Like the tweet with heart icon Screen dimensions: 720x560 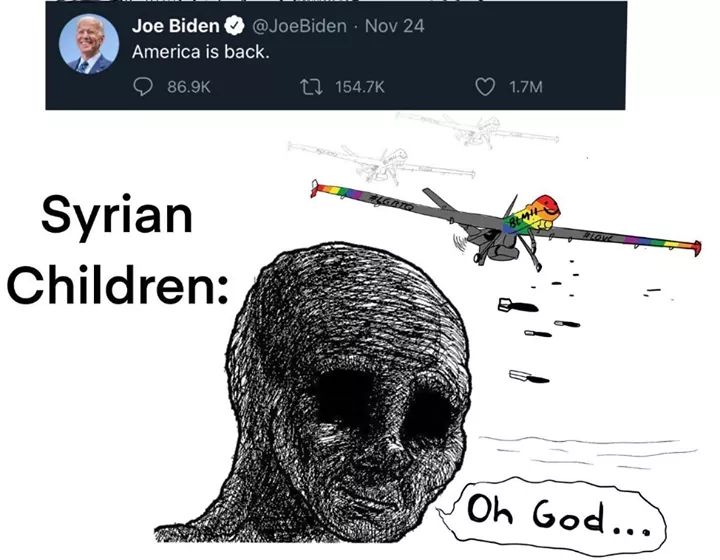[x=485, y=86]
